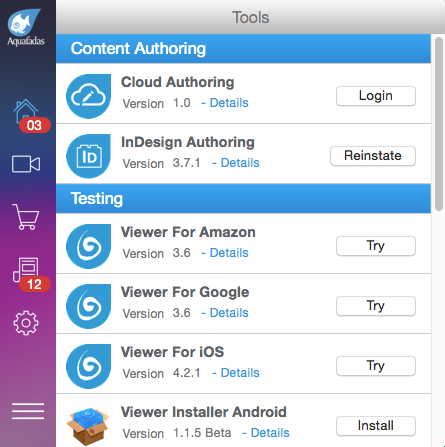Click the Viewer For Google swirl icon
445x447 pixels.
[88, 306]
